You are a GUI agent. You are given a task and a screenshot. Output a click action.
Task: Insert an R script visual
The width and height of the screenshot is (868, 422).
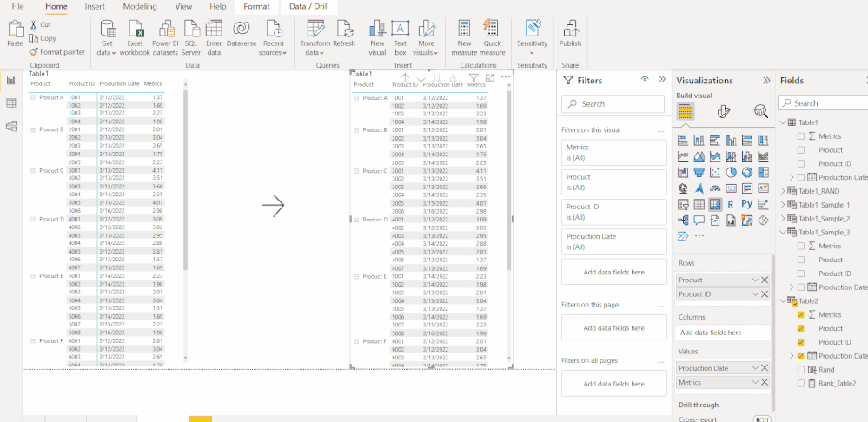pos(731,205)
